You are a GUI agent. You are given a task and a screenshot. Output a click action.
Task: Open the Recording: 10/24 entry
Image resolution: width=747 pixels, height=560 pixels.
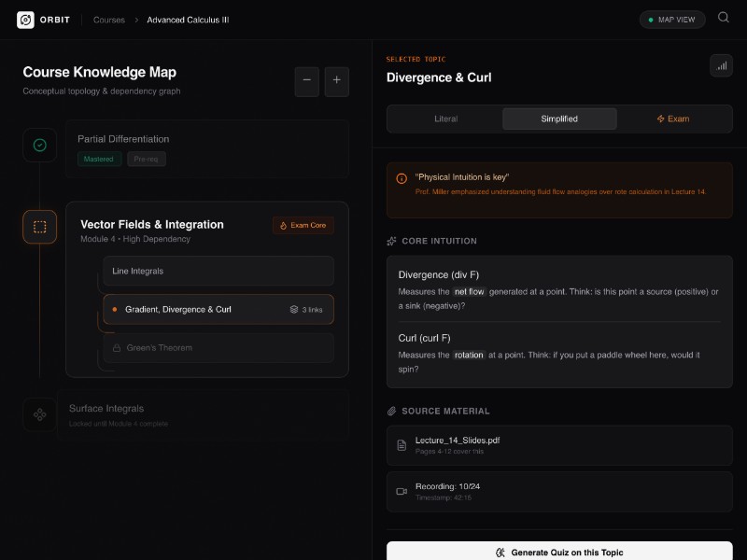pyautogui.click(x=558, y=491)
